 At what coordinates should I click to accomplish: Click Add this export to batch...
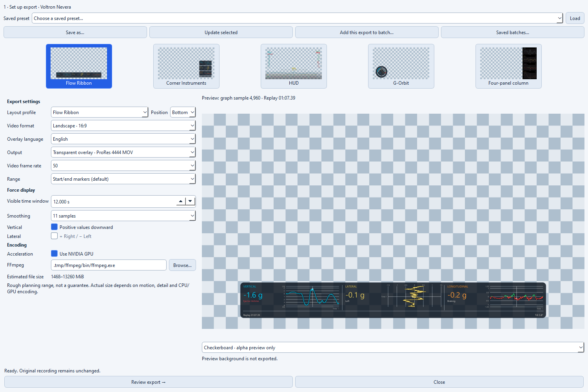click(x=367, y=33)
